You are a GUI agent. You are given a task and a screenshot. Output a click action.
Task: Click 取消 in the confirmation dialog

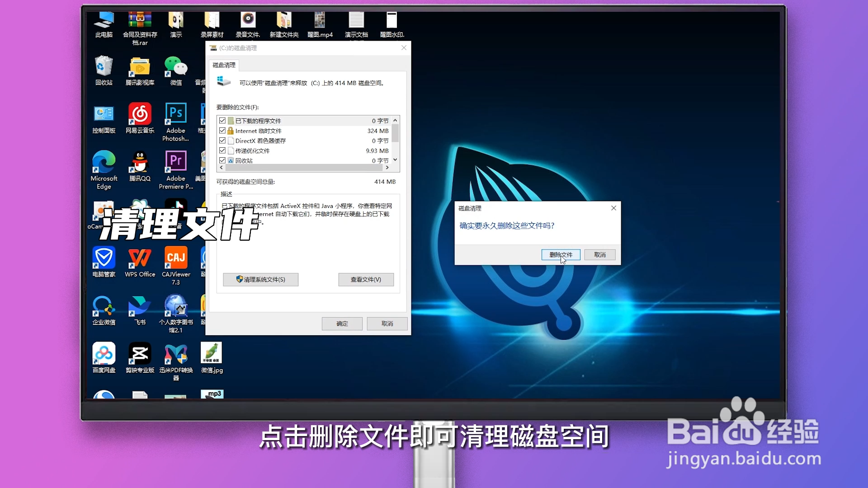[600, 255]
